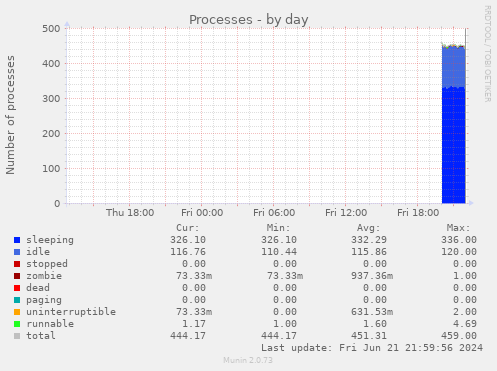497x371 pixels.
Task: Select the 'paging' legend label
Action: click(x=44, y=300)
